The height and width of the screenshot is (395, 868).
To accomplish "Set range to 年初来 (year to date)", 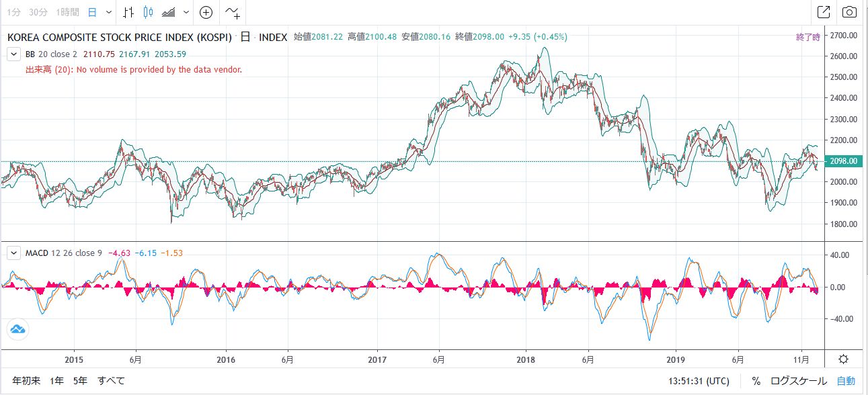I will coord(26,381).
